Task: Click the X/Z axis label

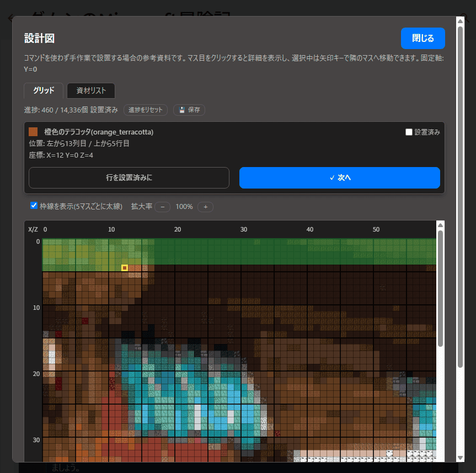Action: pos(33,229)
